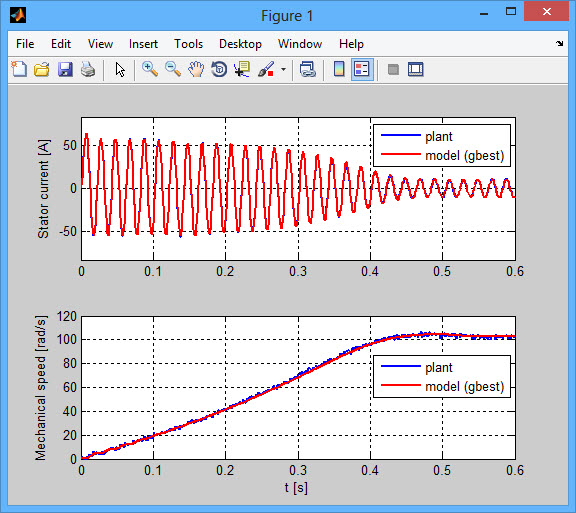
Task: Toggle the Insert Colorbar button
Action: 339,69
